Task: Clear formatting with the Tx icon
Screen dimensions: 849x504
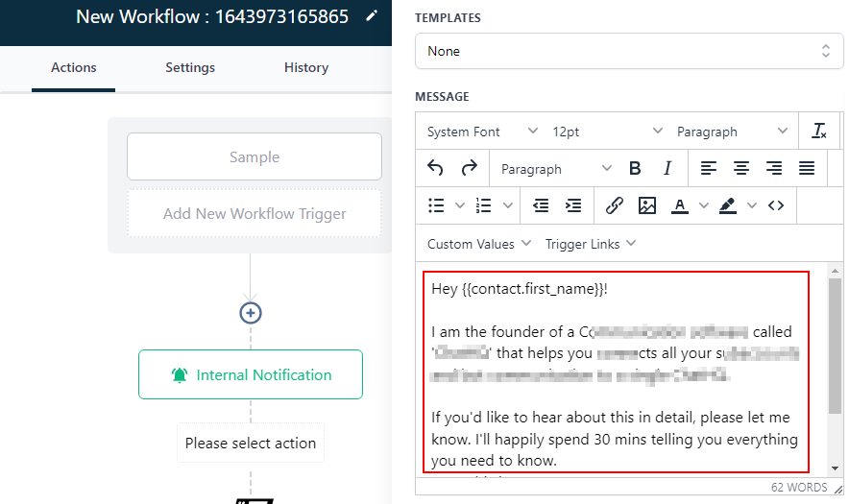Action: pyautogui.click(x=818, y=132)
